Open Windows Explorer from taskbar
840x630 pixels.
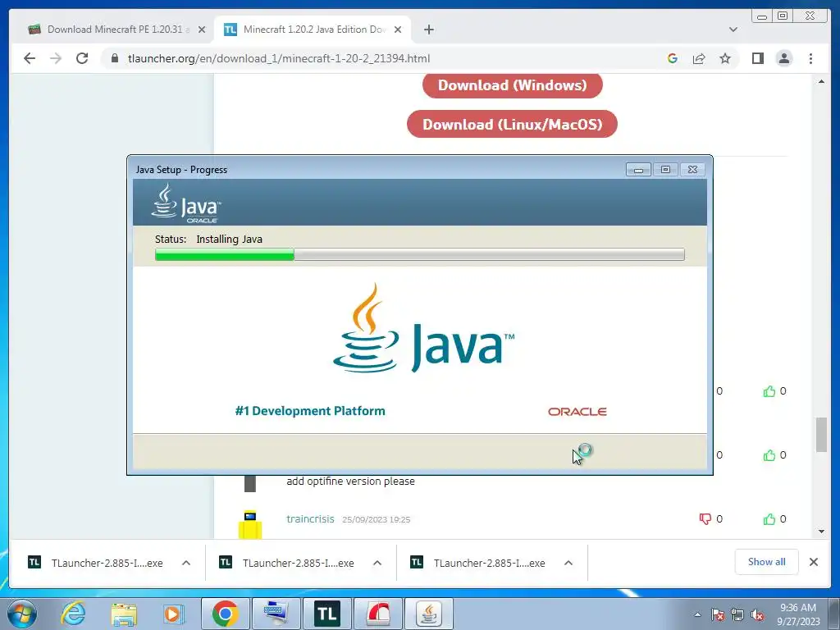[x=124, y=614]
